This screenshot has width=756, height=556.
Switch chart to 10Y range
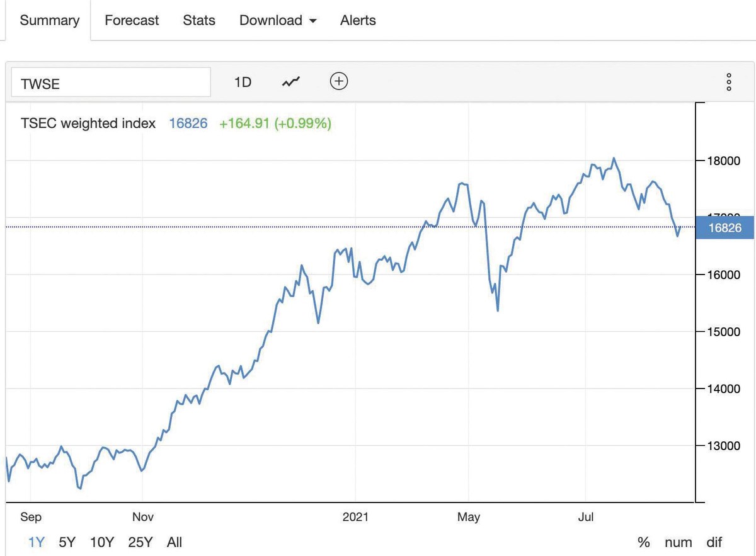point(102,542)
